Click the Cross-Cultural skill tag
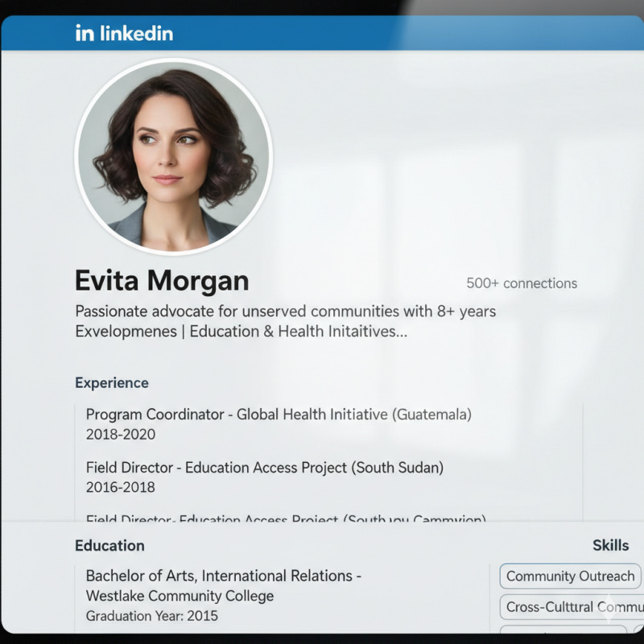This screenshot has width=644, height=644. pyautogui.click(x=572, y=607)
